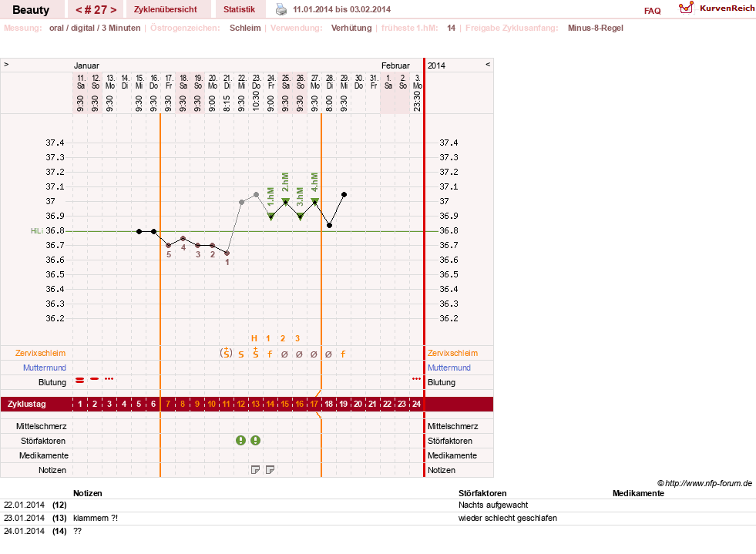Click the medium bleeding symbol on day 2
The image size is (756, 554).
tap(95, 379)
